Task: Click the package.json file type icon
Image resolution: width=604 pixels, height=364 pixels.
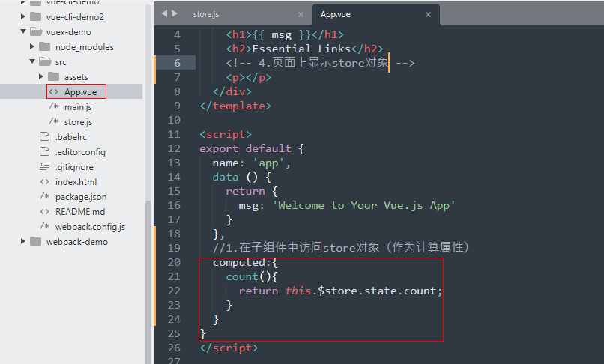Action: point(45,196)
